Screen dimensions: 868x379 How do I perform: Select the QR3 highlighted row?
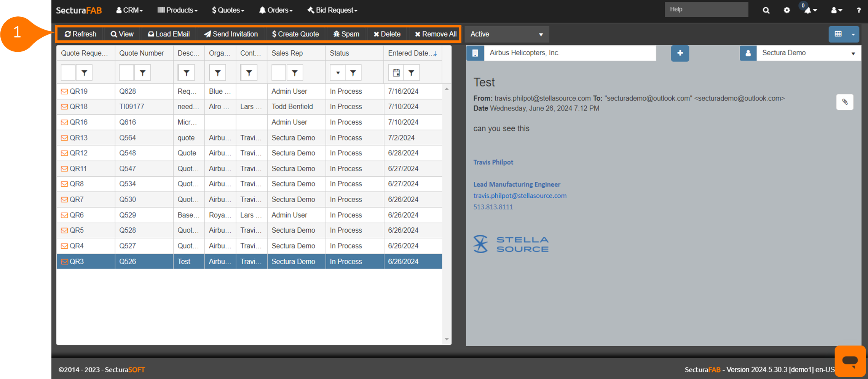tap(249, 262)
